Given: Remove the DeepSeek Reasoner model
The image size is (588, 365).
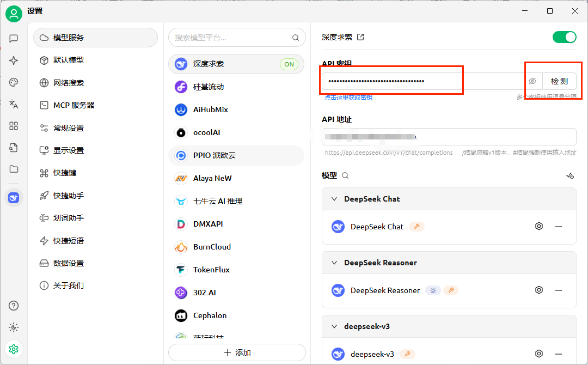Looking at the screenshot, I should [x=559, y=290].
